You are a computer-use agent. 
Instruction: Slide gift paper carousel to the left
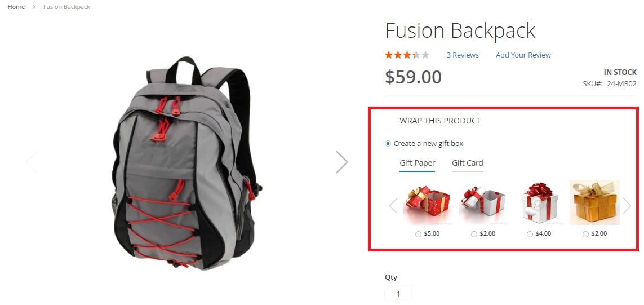click(393, 206)
